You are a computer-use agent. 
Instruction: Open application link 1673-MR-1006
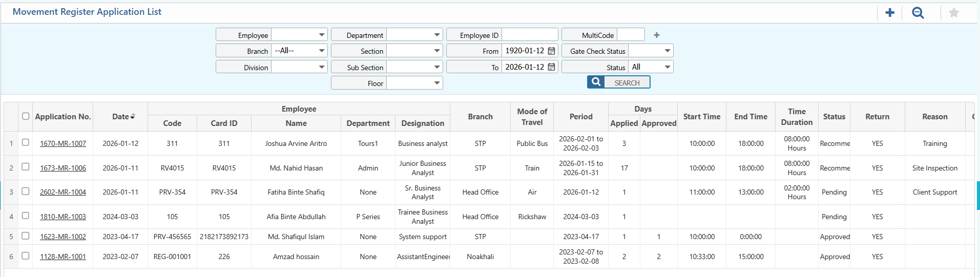pos(63,168)
